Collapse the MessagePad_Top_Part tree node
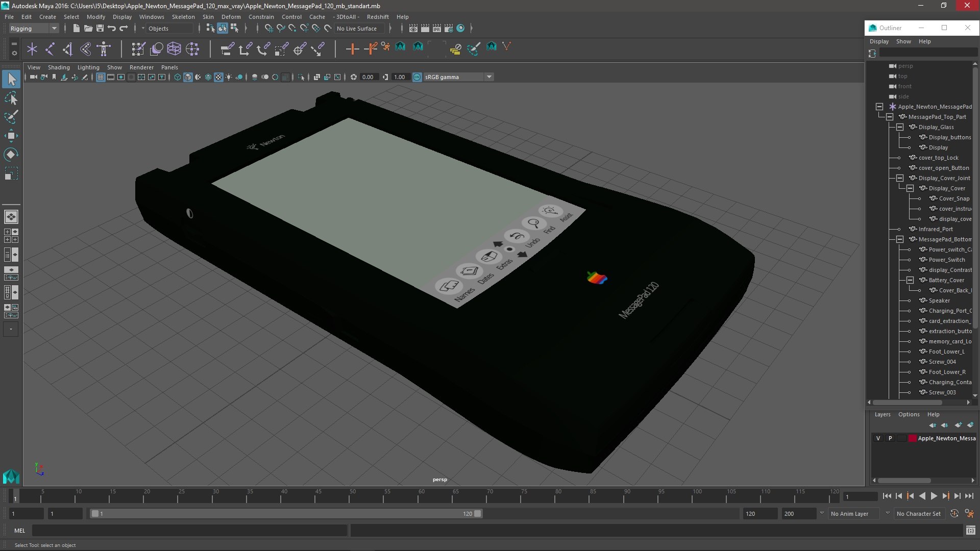 [890, 117]
